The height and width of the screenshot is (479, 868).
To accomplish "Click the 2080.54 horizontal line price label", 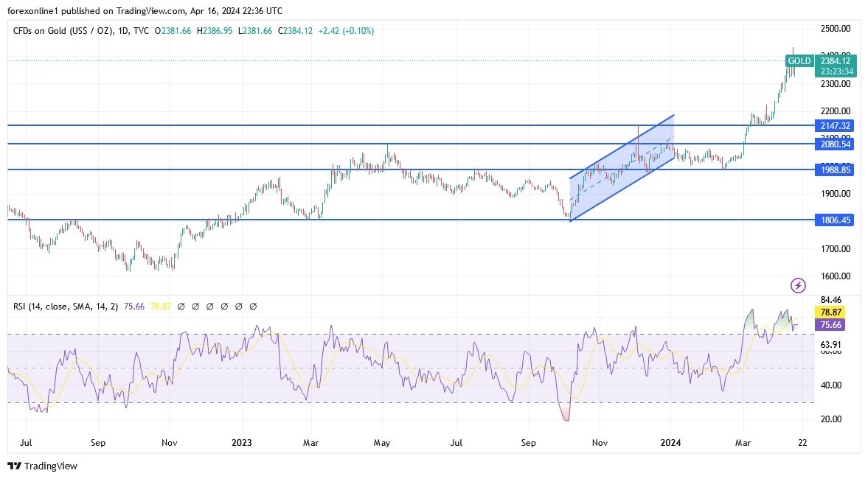I will click(x=836, y=144).
